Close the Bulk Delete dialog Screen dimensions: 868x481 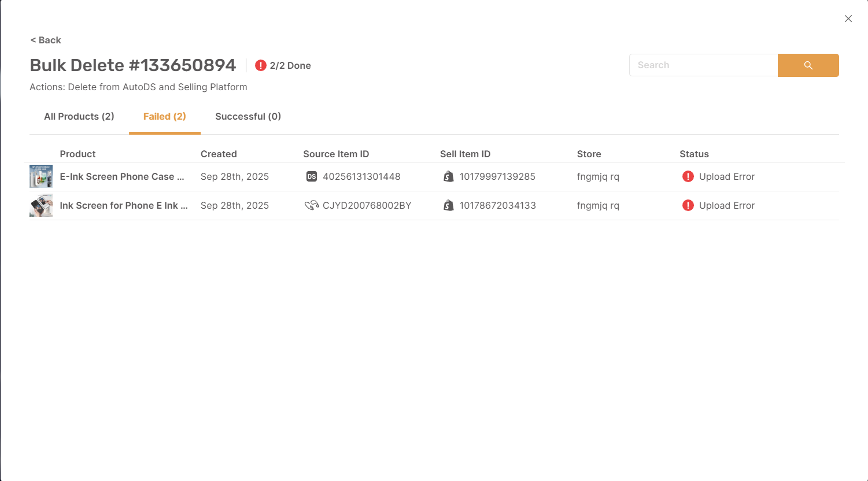click(848, 18)
